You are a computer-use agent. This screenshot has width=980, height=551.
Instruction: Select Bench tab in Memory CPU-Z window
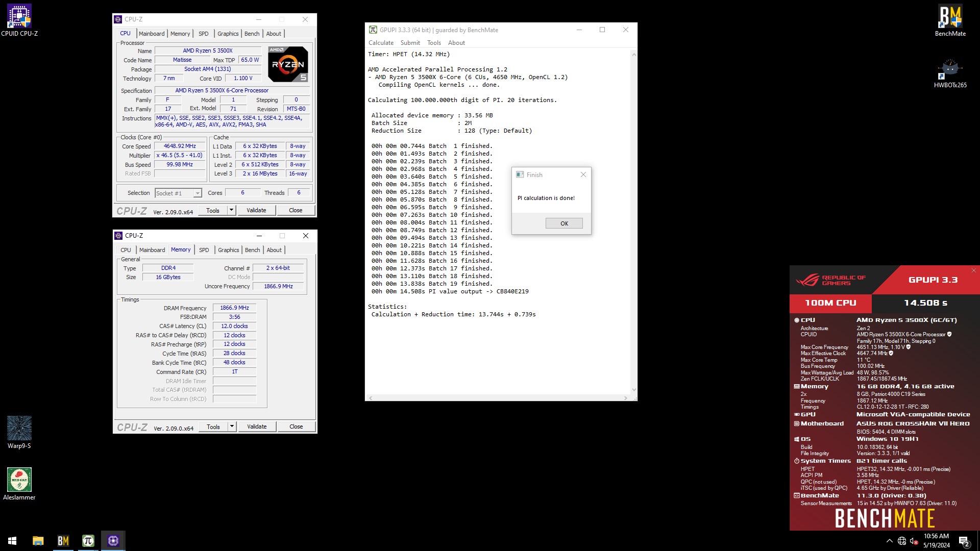point(252,250)
